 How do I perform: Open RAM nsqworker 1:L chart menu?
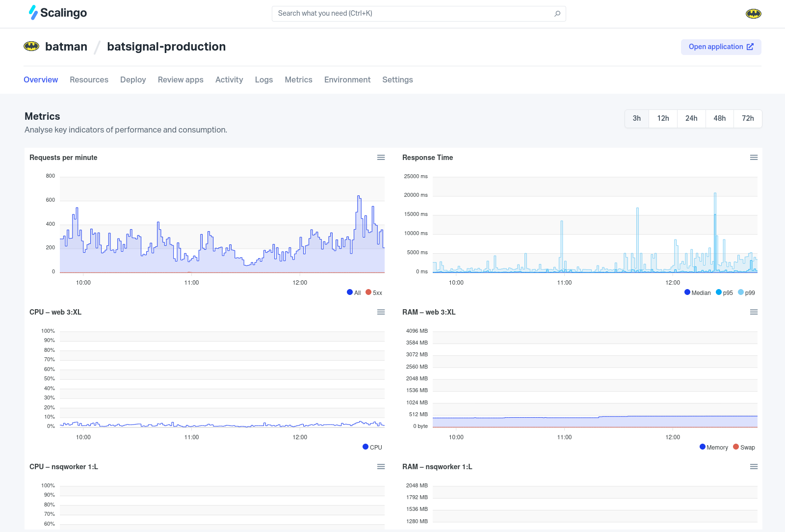click(754, 467)
